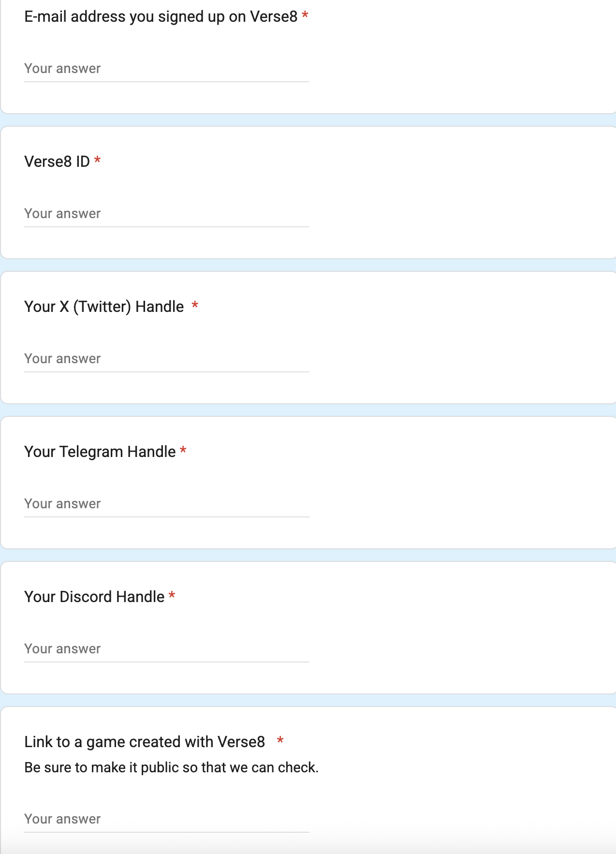Click the "E-mail address you signed up on Verse8" question title
Viewport: 616px width, 854px height.
161,17
